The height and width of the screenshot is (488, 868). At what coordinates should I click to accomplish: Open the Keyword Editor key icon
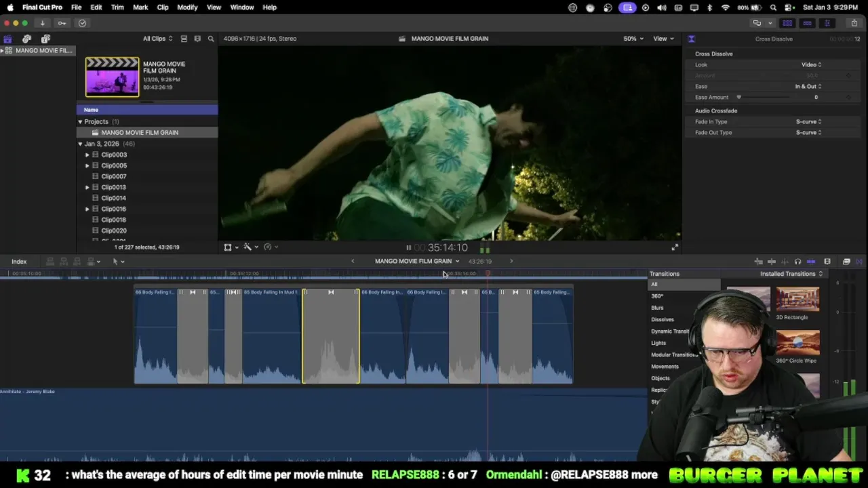click(62, 23)
